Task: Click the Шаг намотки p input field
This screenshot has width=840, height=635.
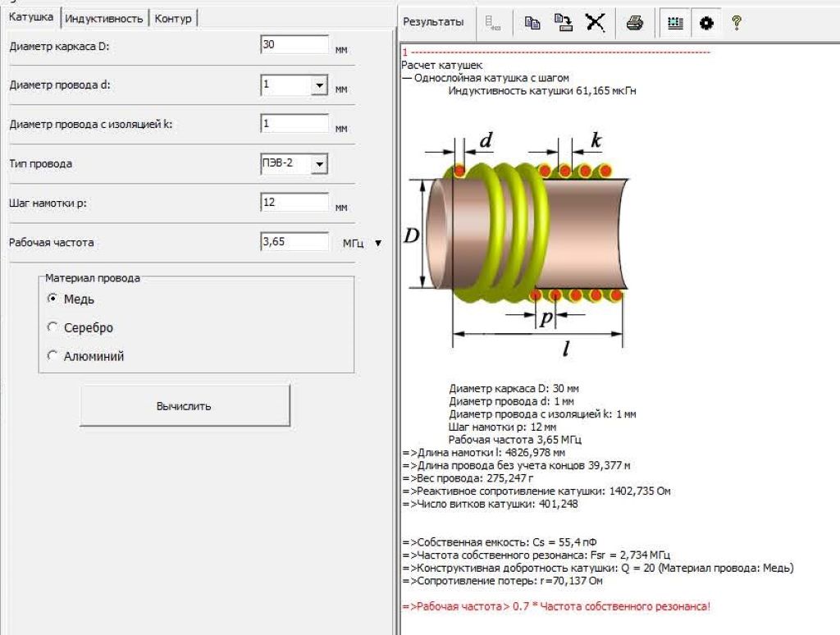Action: [x=294, y=203]
